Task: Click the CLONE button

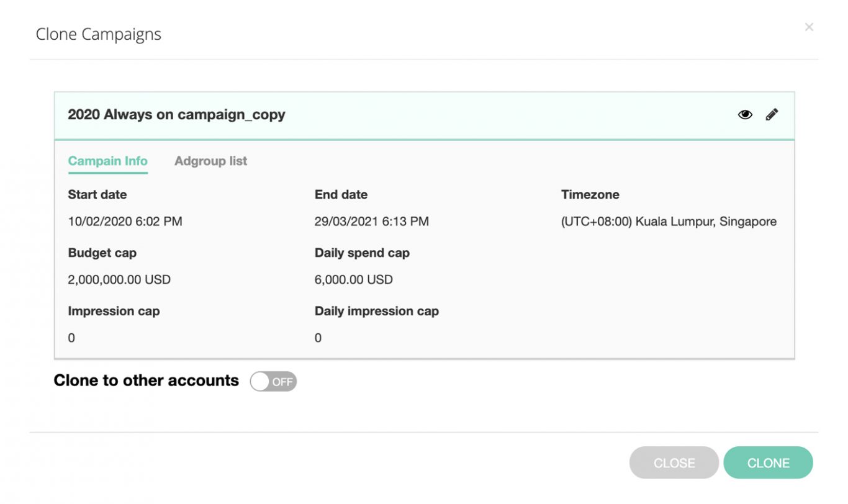Action: pyautogui.click(x=768, y=462)
